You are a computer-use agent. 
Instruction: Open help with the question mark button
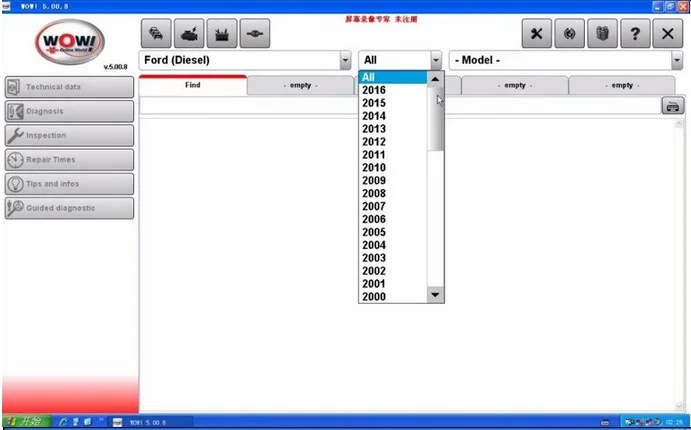(x=635, y=33)
